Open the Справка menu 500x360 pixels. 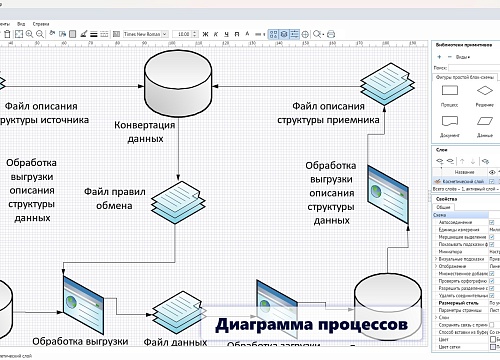[41, 24]
